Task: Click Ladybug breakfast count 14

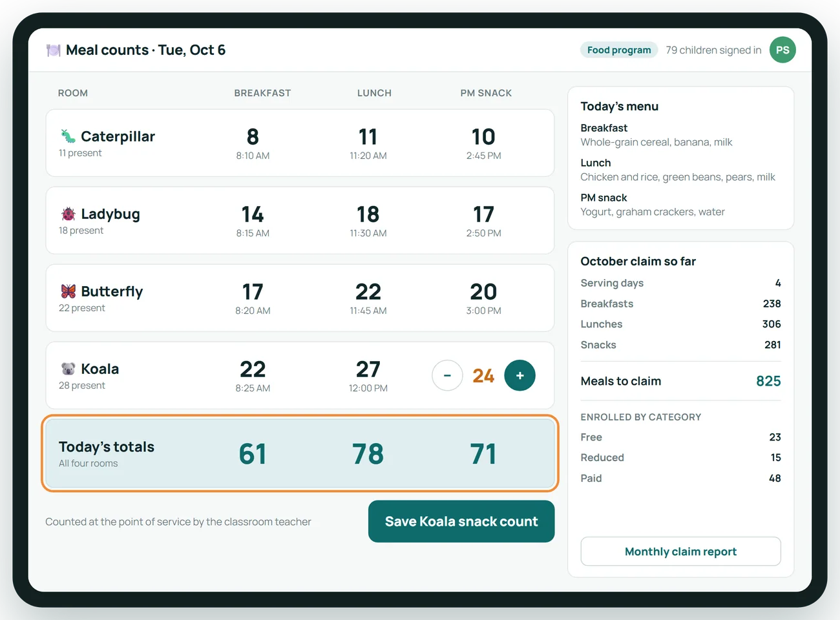Action: 253,214
